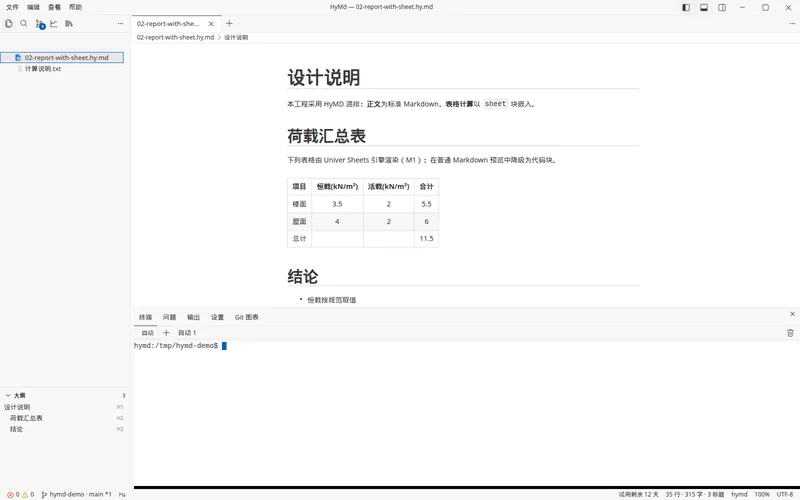
Task: Click 试用剩余 12 天 in status bar
Action: click(638, 494)
